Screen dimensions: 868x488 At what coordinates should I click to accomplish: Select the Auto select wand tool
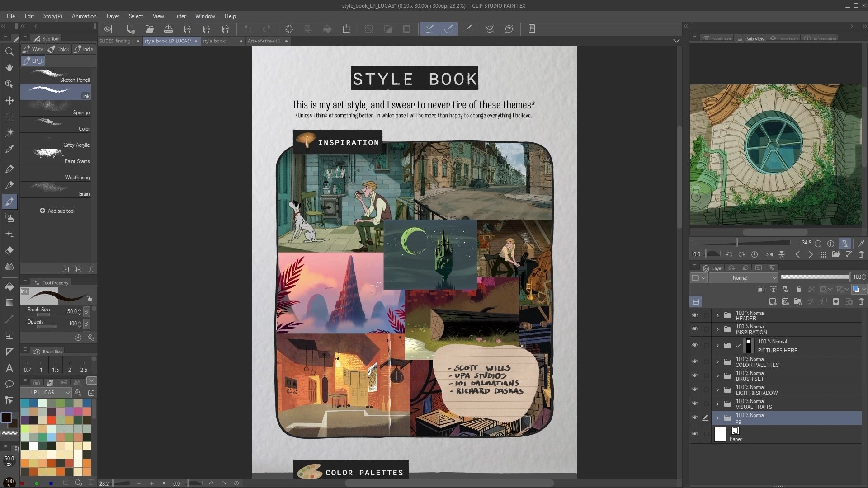pyautogui.click(x=9, y=133)
